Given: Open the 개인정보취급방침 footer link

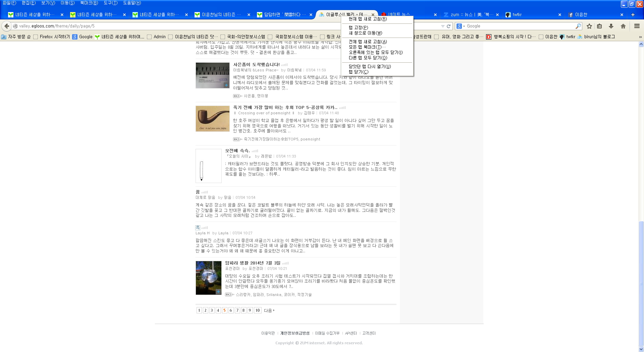Looking at the screenshot, I should coord(295,333).
